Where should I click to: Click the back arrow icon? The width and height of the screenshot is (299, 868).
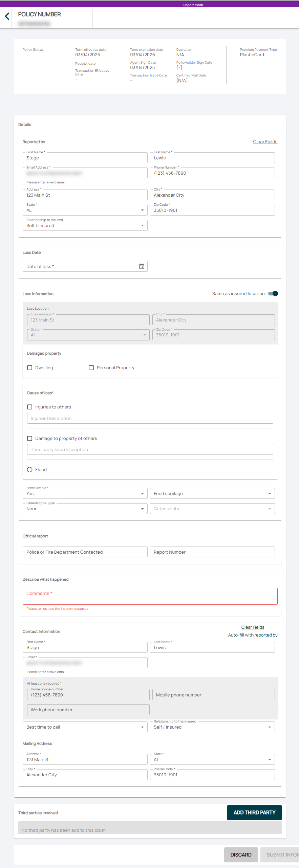(7, 16)
